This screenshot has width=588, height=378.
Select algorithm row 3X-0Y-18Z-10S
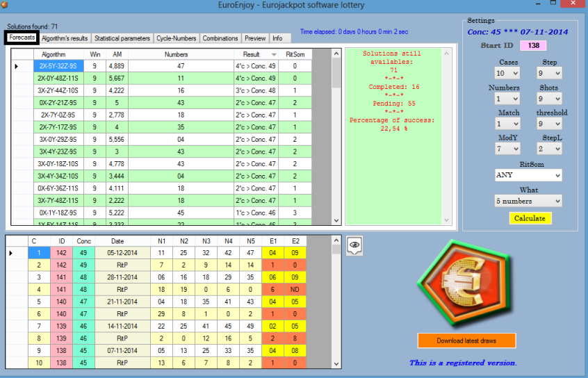[x=59, y=164]
